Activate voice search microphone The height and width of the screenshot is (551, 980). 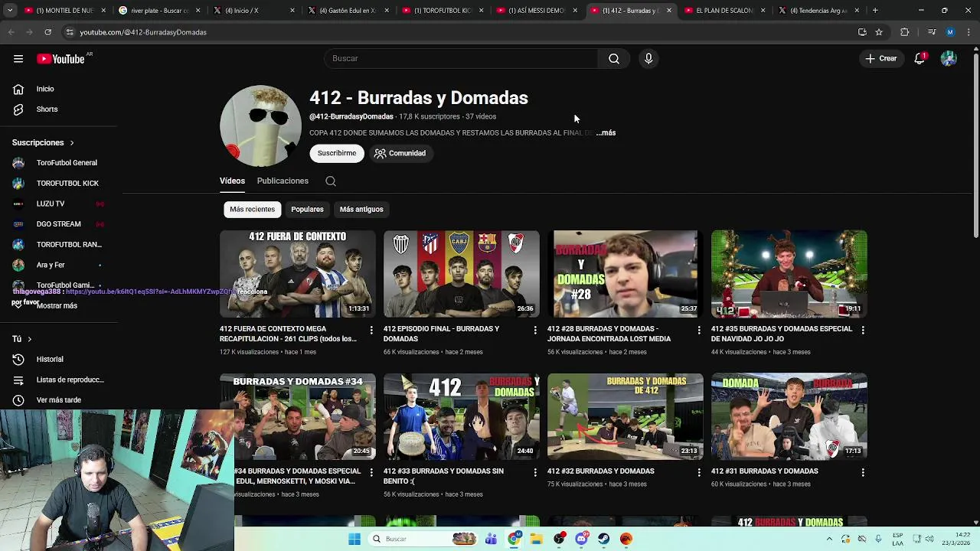point(648,59)
